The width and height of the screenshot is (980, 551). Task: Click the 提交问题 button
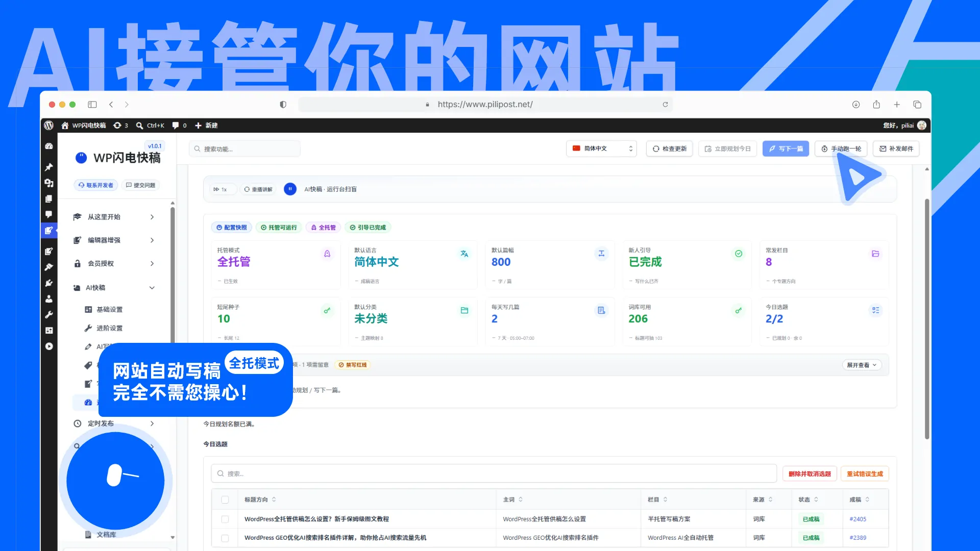tap(140, 185)
